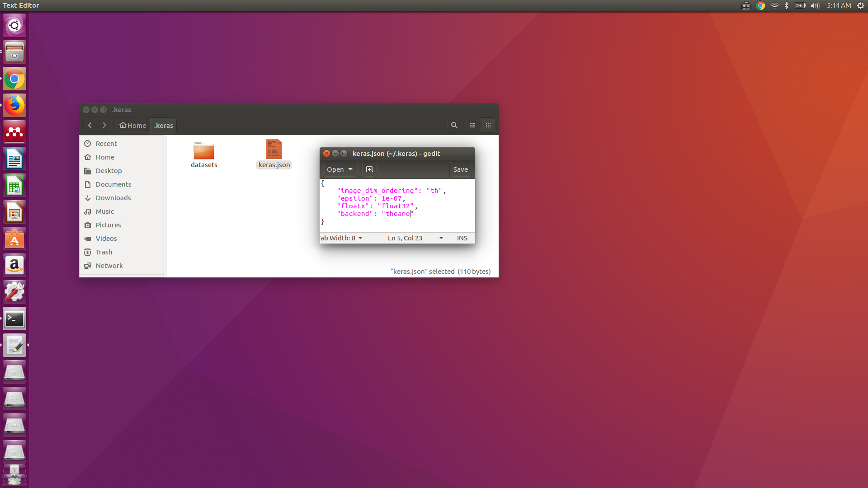Switch file manager to list view
Image resolution: width=868 pixels, height=488 pixels.
point(473,125)
